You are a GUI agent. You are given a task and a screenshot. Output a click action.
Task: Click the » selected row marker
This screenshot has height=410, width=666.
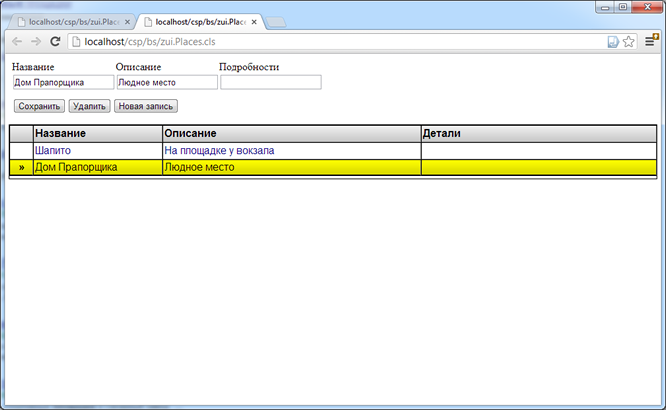tap(21, 167)
